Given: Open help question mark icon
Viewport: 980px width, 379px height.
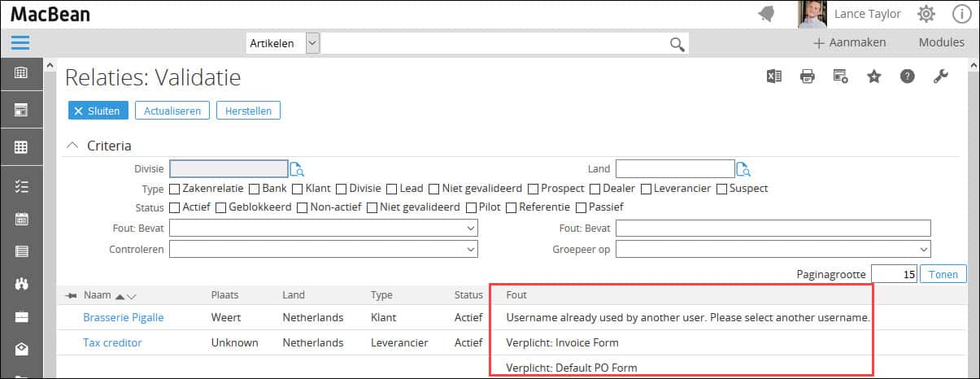Looking at the screenshot, I should 907,76.
